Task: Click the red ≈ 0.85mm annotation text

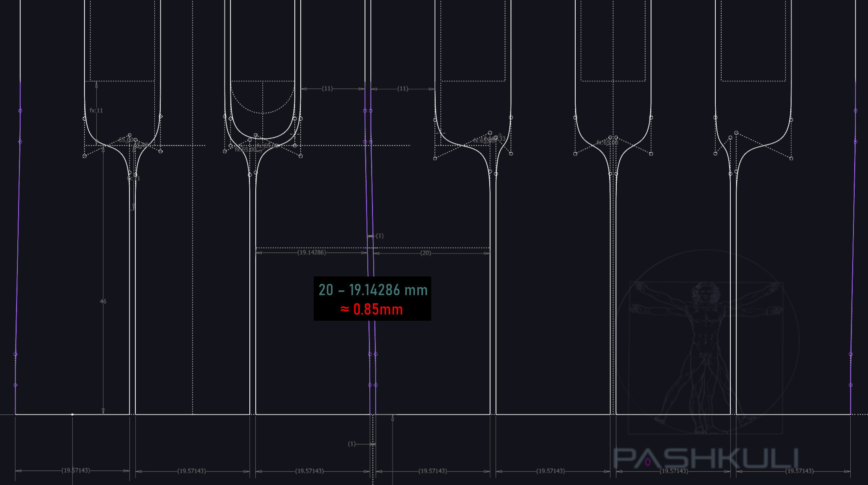Action: coord(371,309)
